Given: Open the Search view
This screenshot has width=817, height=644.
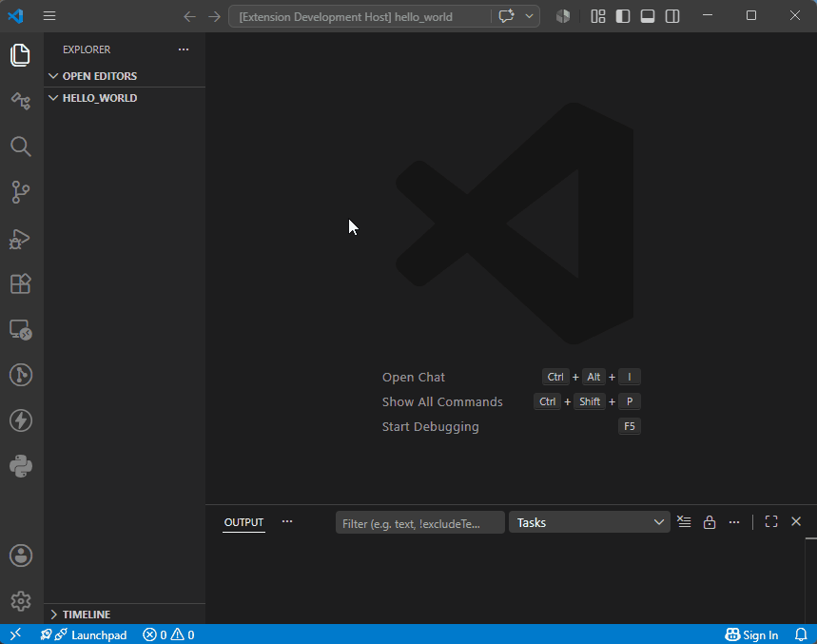Looking at the screenshot, I should coord(20,146).
